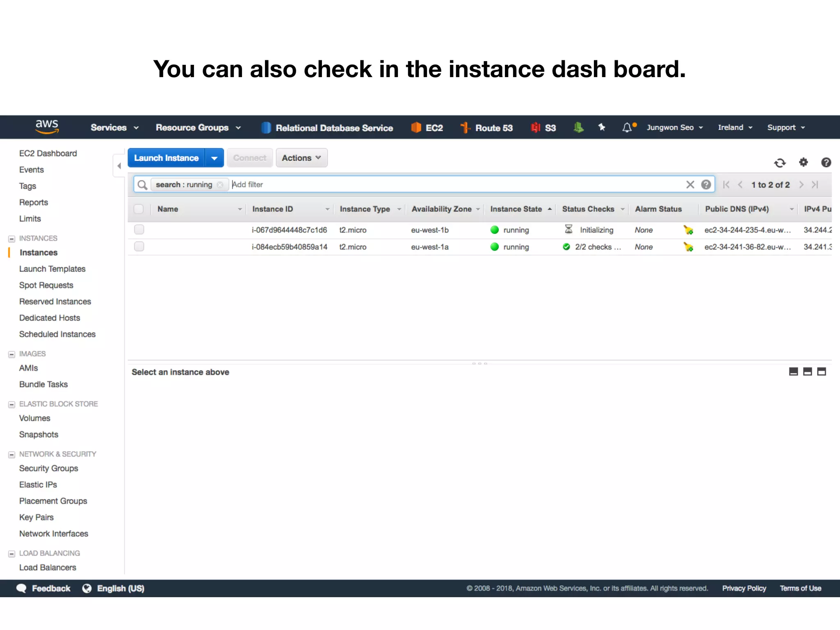
Task: Open the Jungwon Seo account menu
Action: coord(675,128)
